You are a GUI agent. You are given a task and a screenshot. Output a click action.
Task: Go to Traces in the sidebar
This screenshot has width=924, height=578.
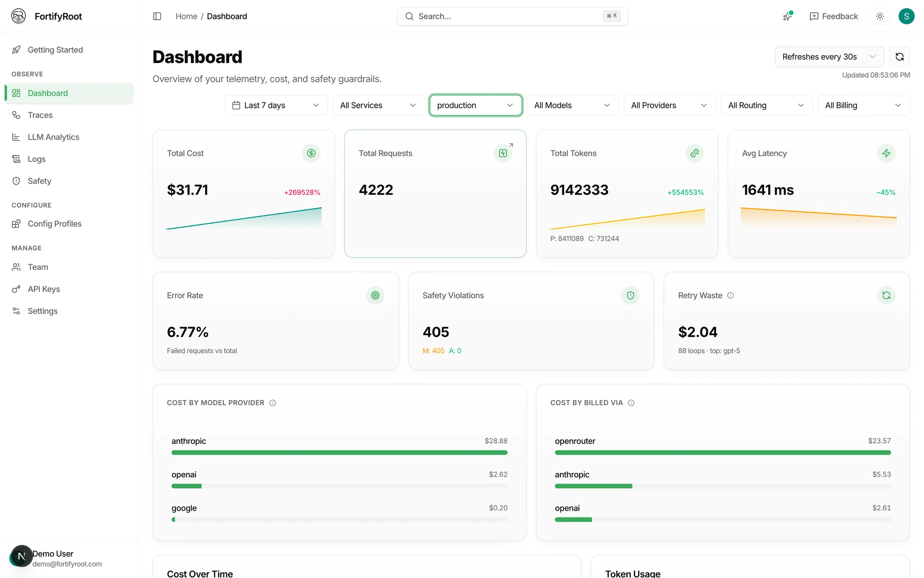coord(69,115)
